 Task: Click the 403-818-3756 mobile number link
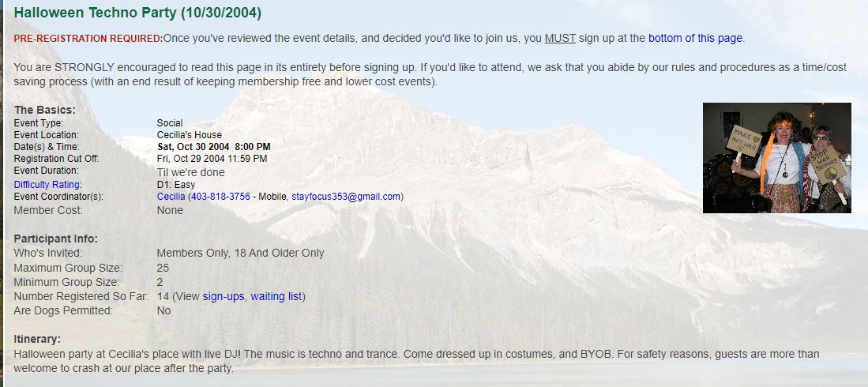[x=220, y=197]
